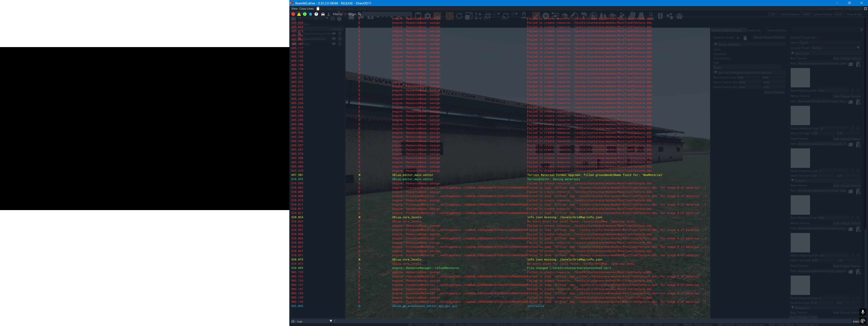868x326 pixels.
Task: Switch to the Inspector tab
Action: 754,30
